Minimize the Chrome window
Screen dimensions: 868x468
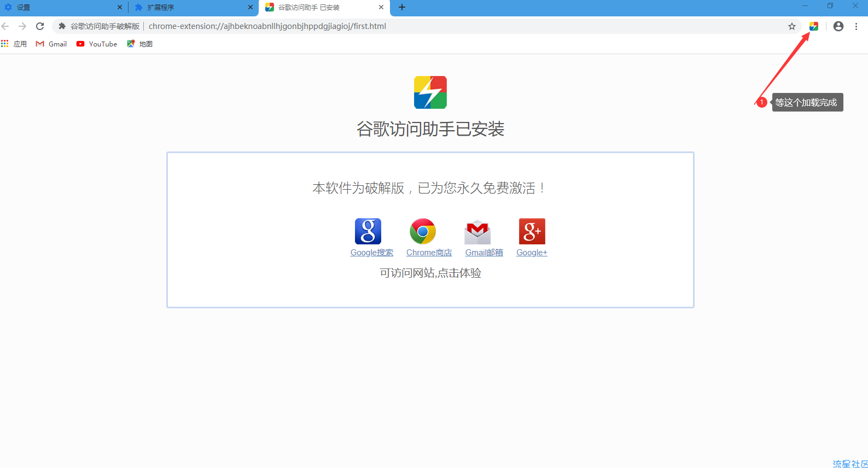pos(805,6)
